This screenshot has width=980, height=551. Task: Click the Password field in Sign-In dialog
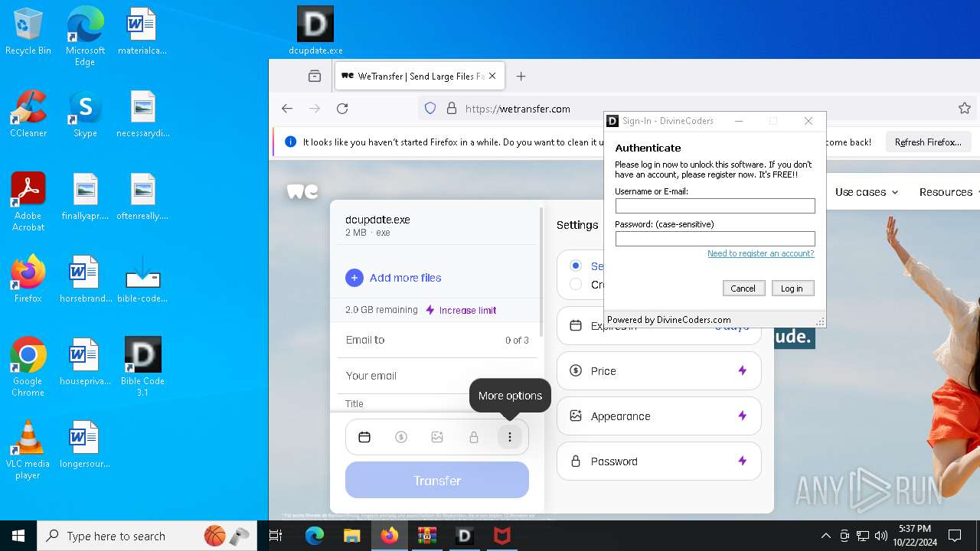click(715, 239)
